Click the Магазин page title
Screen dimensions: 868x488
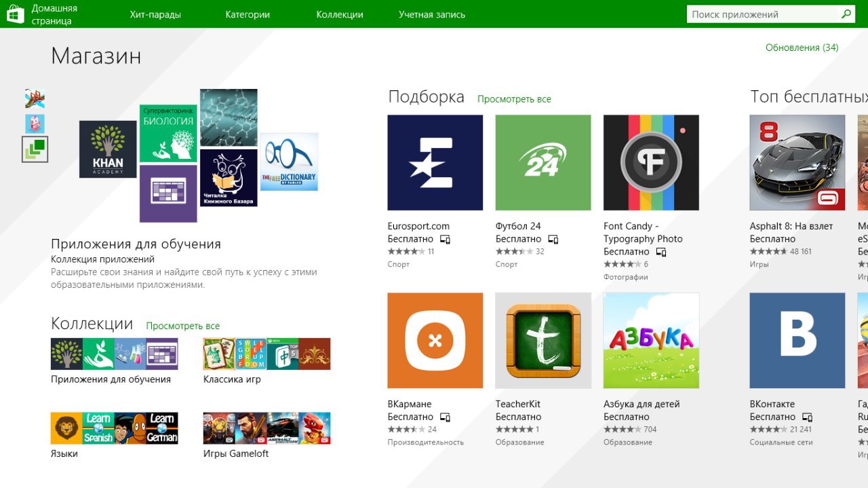coord(96,56)
